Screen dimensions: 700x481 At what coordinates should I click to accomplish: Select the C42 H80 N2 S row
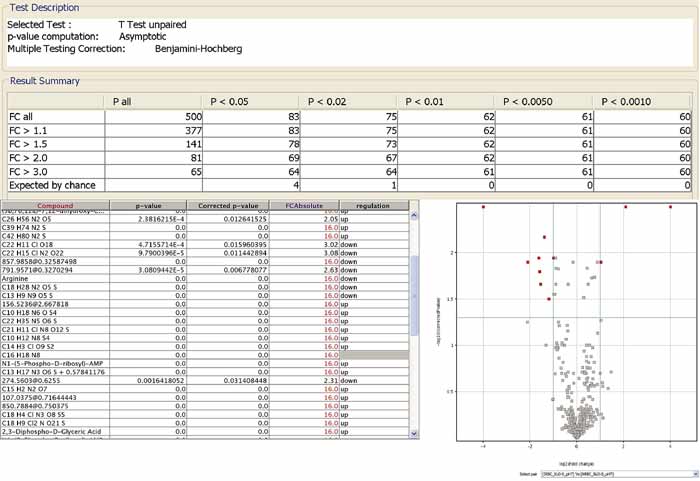[x=204, y=236]
